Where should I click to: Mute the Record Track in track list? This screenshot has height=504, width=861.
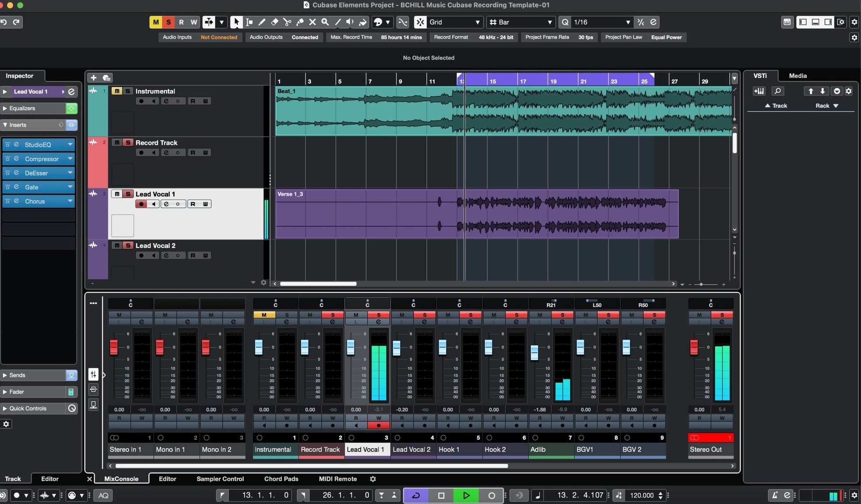pos(117,142)
